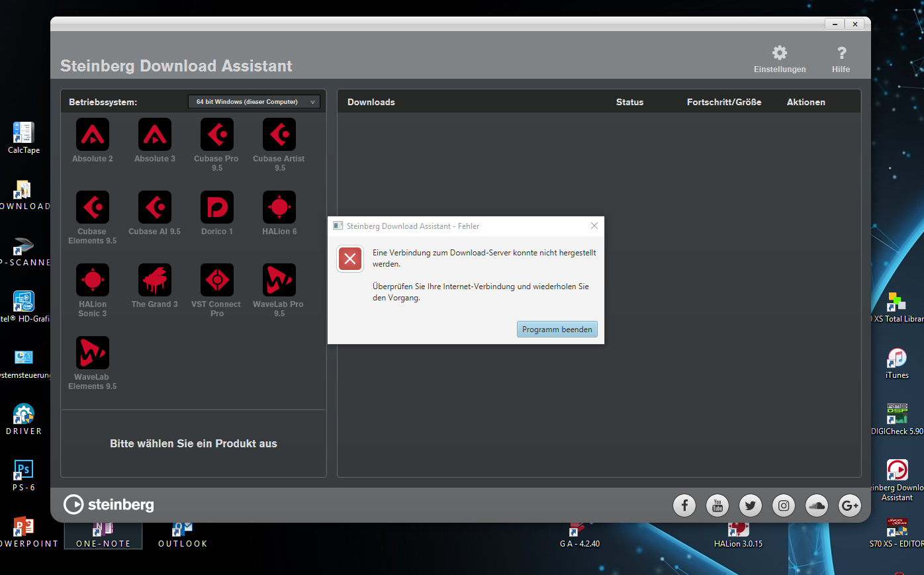The width and height of the screenshot is (924, 575).
Task: Expand the Betriebssystem dropdown
Action: pos(254,102)
